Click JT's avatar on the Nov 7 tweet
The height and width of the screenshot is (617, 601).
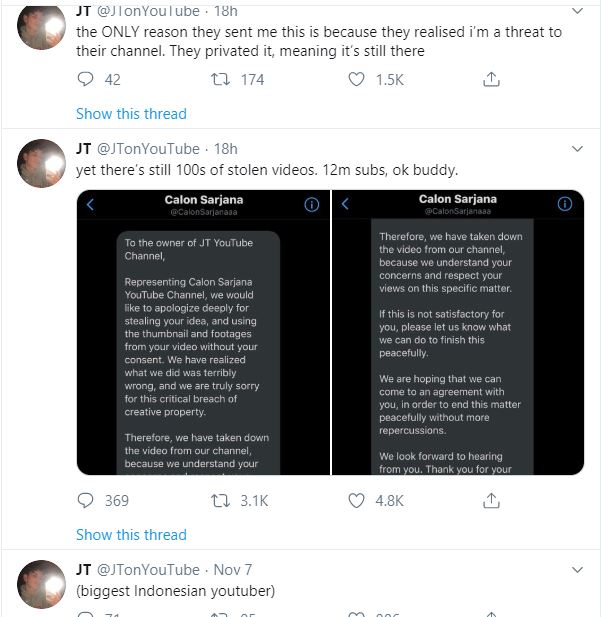[x=41, y=584]
